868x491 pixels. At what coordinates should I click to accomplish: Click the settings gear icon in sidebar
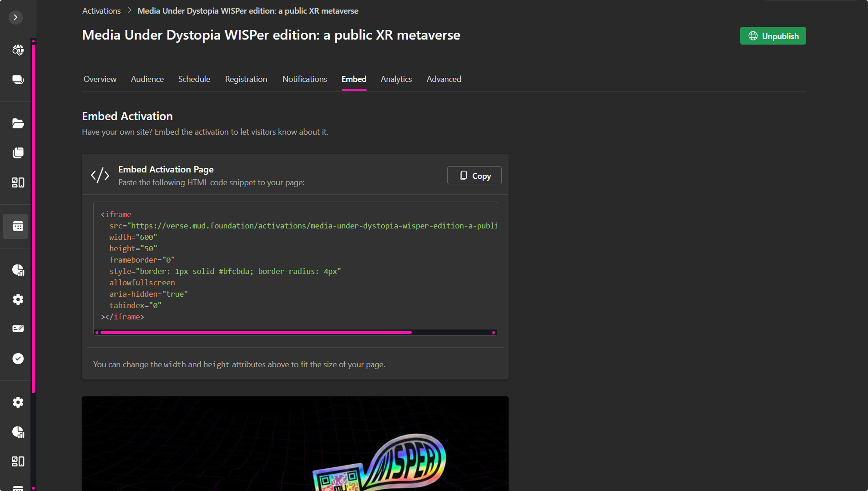pyautogui.click(x=18, y=299)
